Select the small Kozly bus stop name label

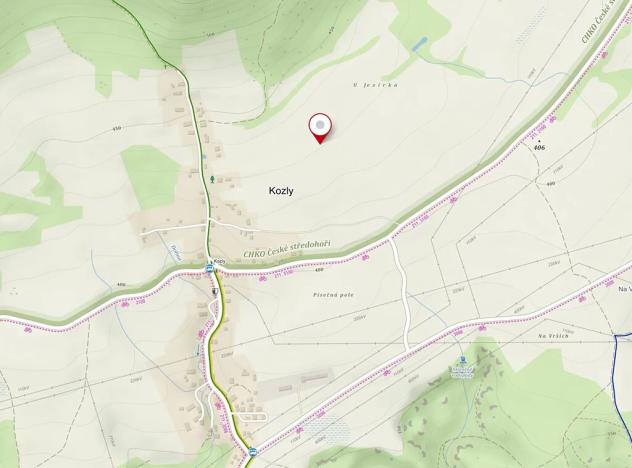[x=219, y=261]
